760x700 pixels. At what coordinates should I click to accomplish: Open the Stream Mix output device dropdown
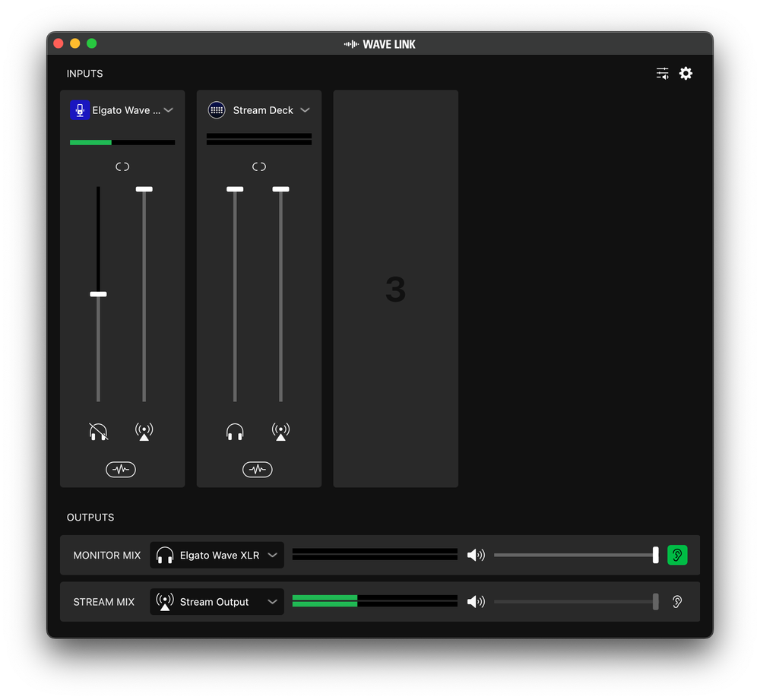pos(217,602)
